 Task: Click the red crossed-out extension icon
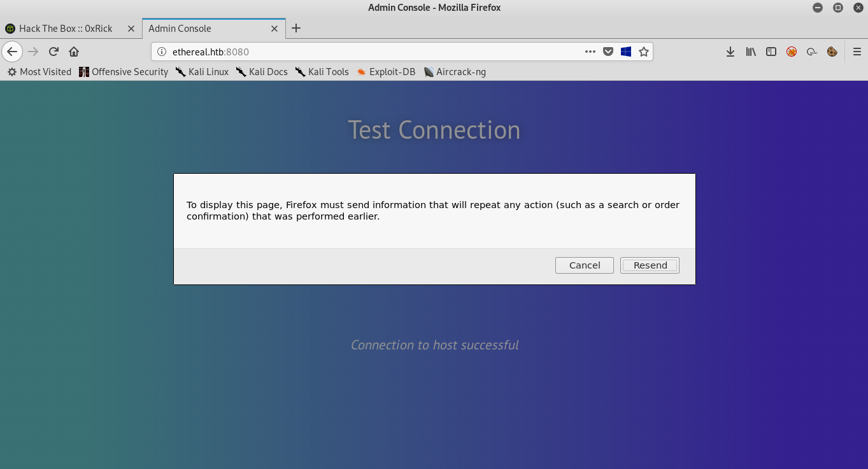pos(792,52)
